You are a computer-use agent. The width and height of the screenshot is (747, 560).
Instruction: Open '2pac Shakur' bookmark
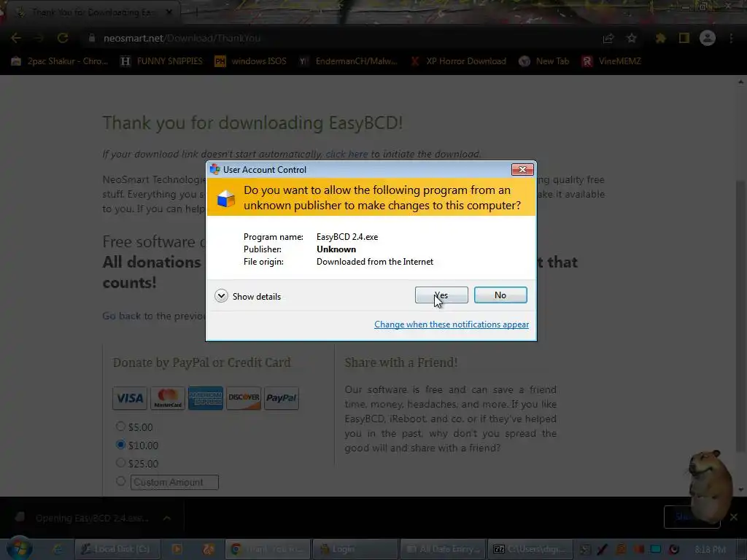tap(60, 61)
